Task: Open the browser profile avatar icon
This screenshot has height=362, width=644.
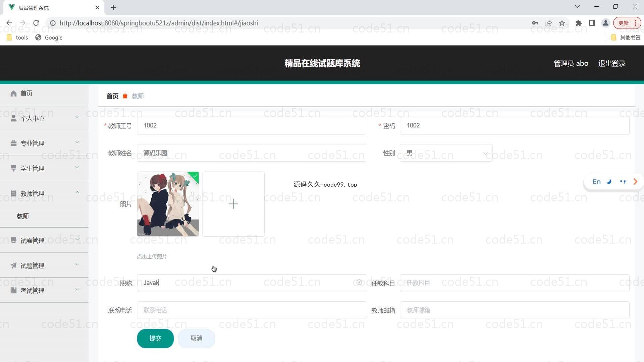Action: pyautogui.click(x=606, y=23)
